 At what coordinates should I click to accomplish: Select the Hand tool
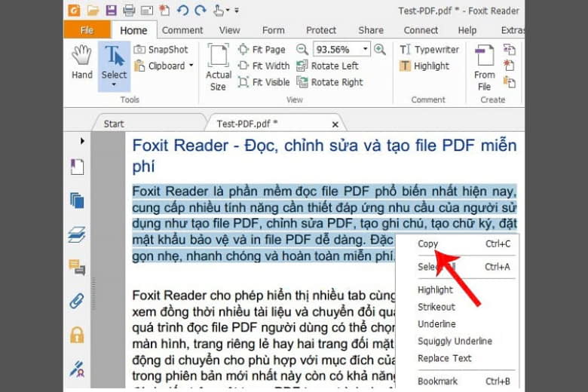(x=81, y=63)
